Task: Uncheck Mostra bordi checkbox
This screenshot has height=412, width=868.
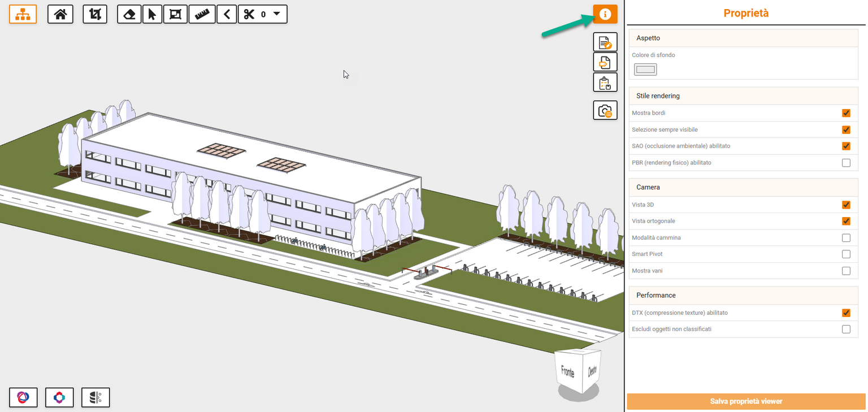Action: coord(846,113)
